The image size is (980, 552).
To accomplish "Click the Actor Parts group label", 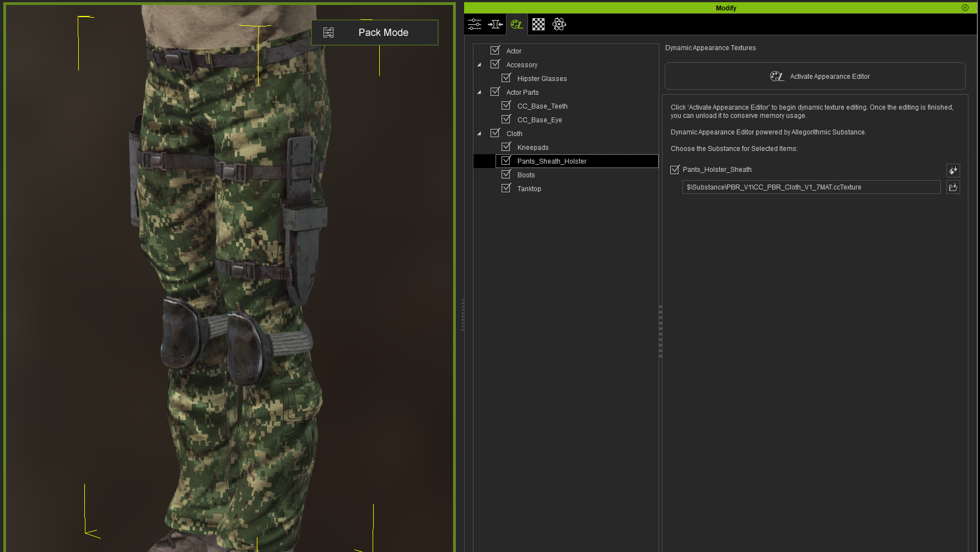I will (x=523, y=93).
